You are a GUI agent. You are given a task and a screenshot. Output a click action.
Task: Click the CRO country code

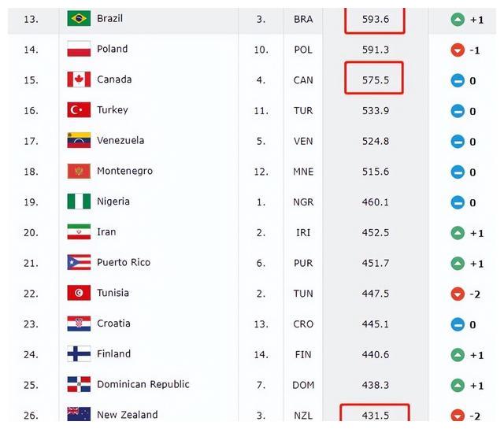coord(303,324)
